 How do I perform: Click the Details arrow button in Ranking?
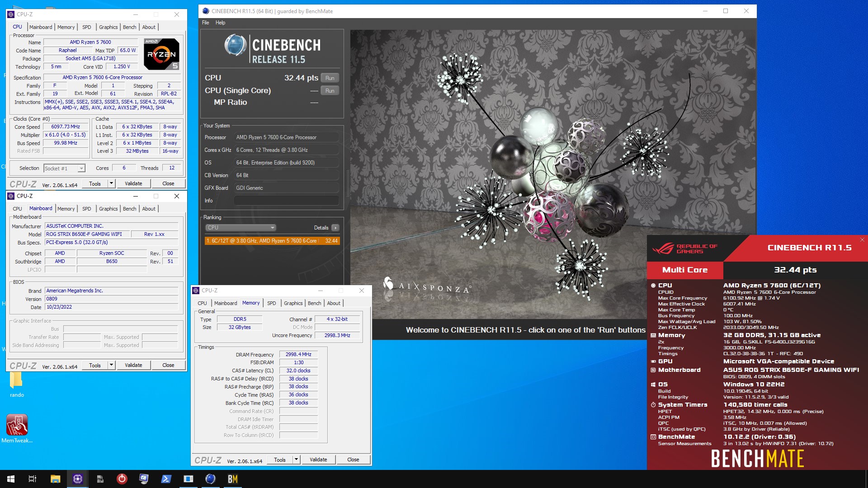coord(335,228)
